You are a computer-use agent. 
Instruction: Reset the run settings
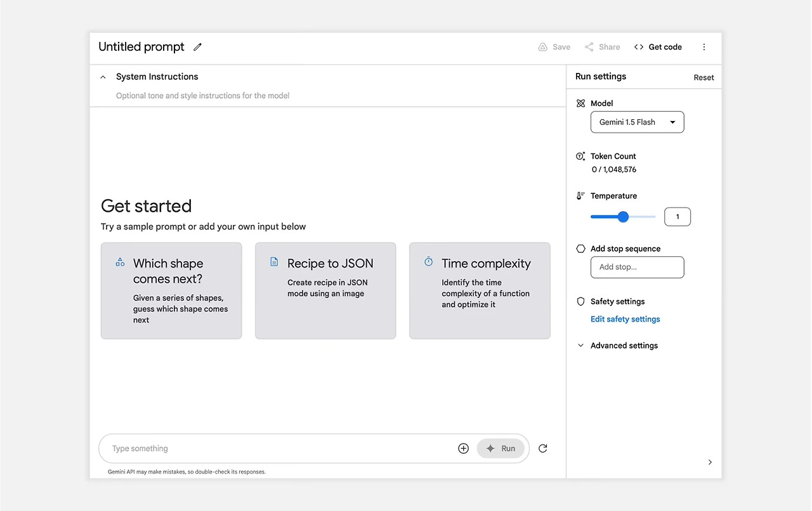click(x=704, y=77)
